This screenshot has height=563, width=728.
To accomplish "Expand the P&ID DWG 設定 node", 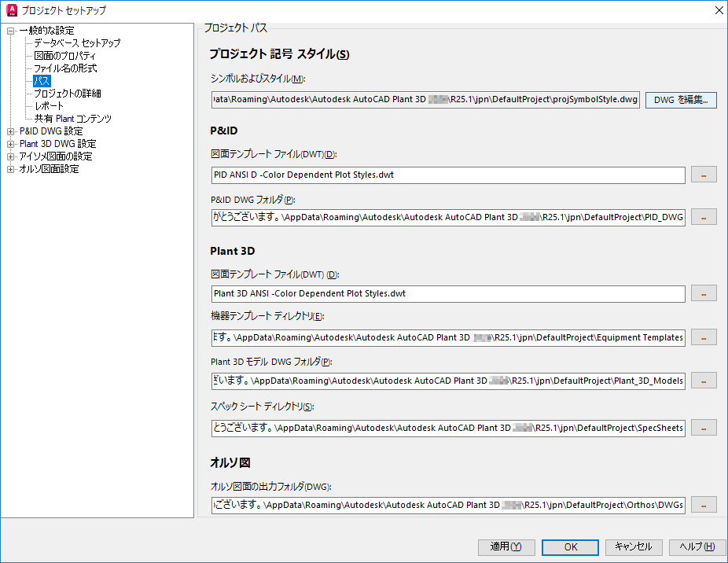I will coord(10,131).
